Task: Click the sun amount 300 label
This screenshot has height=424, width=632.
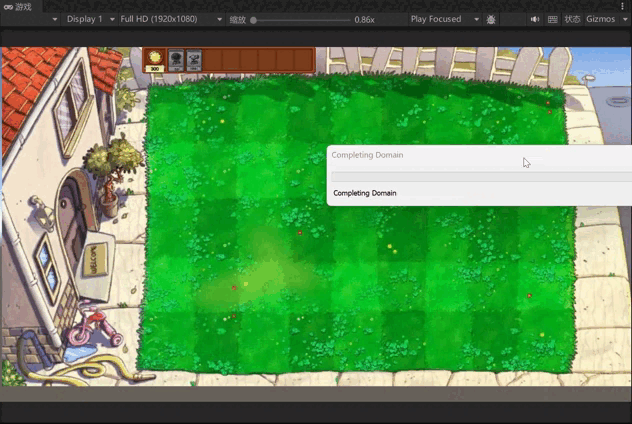Action: pyautogui.click(x=155, y=69)
